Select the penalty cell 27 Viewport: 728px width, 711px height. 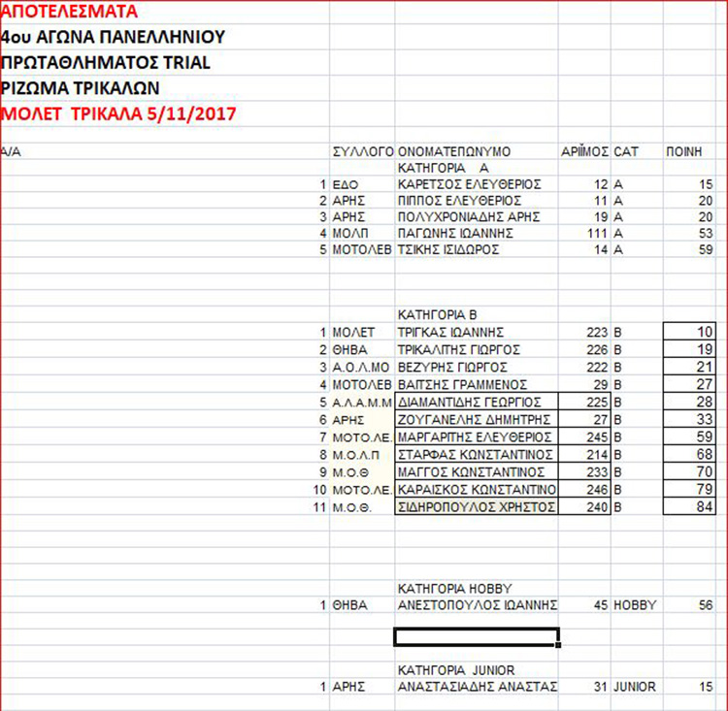point(689,384)
